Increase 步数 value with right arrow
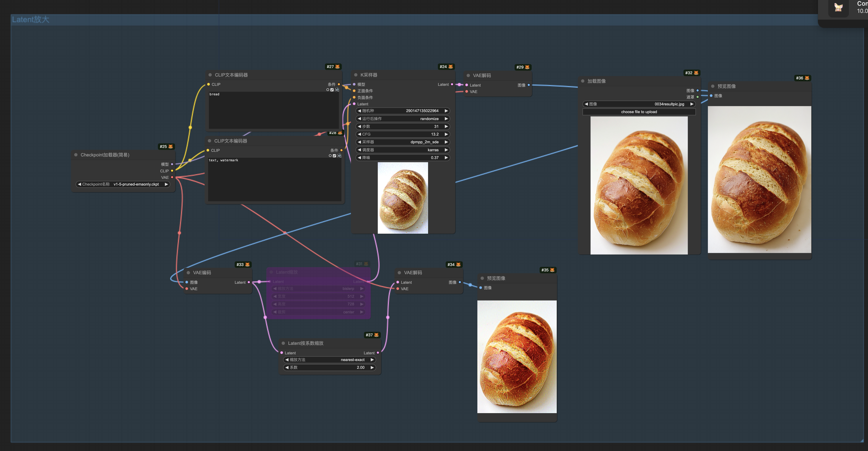 tap(446, 126)
